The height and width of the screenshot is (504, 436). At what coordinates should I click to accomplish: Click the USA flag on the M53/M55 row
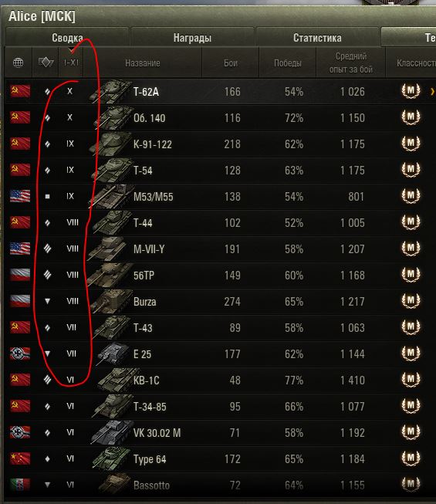(x=20, y=196)
